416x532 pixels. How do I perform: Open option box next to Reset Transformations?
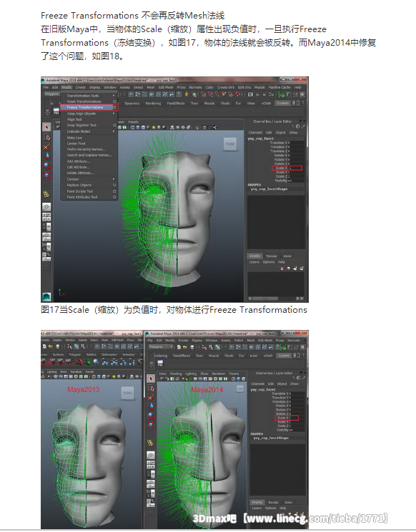pos(115,101)
